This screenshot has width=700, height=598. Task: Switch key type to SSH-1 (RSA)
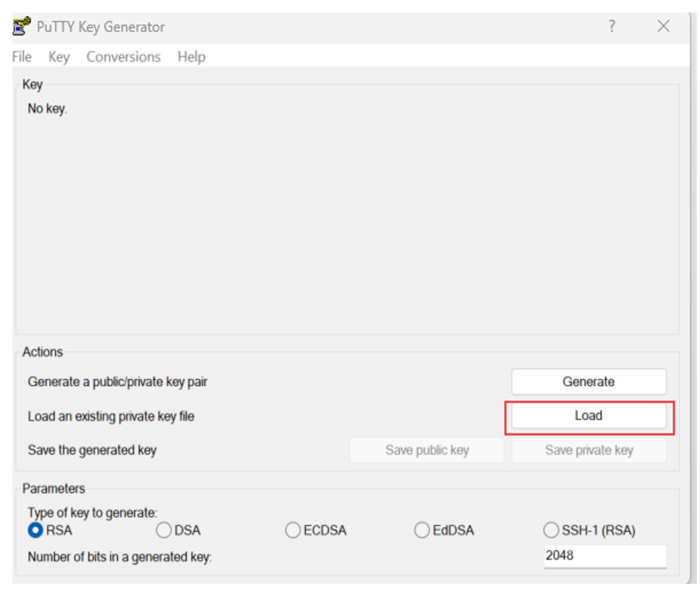pyautogui.click(x=552, y=531)
